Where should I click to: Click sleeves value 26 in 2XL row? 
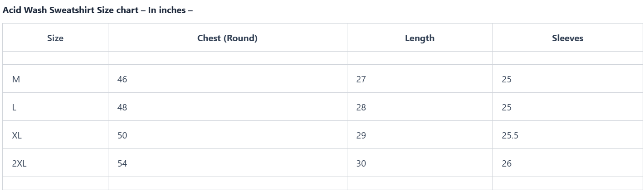[507, 163]
